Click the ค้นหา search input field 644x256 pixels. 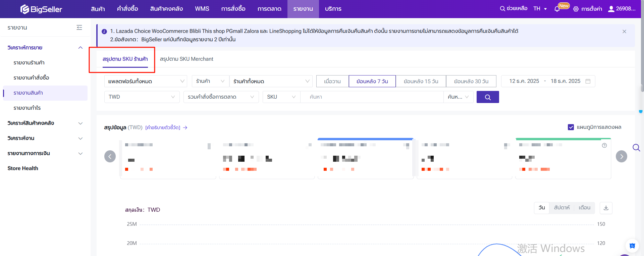[372, 97]
